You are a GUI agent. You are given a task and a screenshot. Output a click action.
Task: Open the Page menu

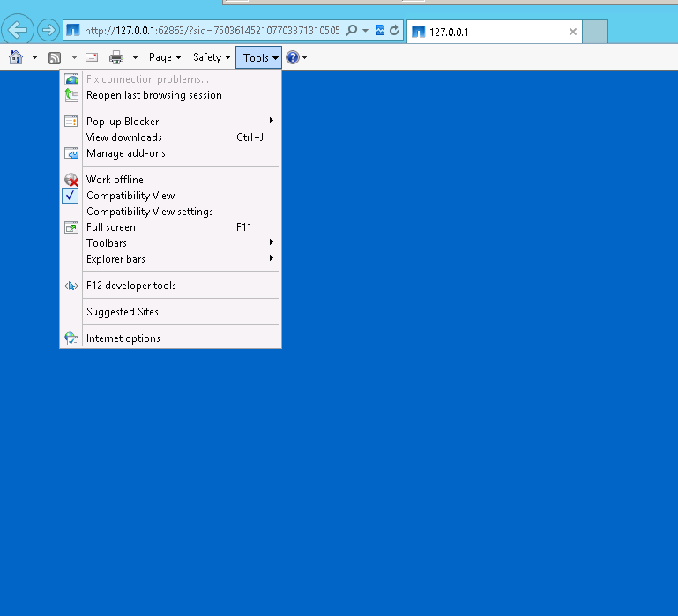click(165, 57)
